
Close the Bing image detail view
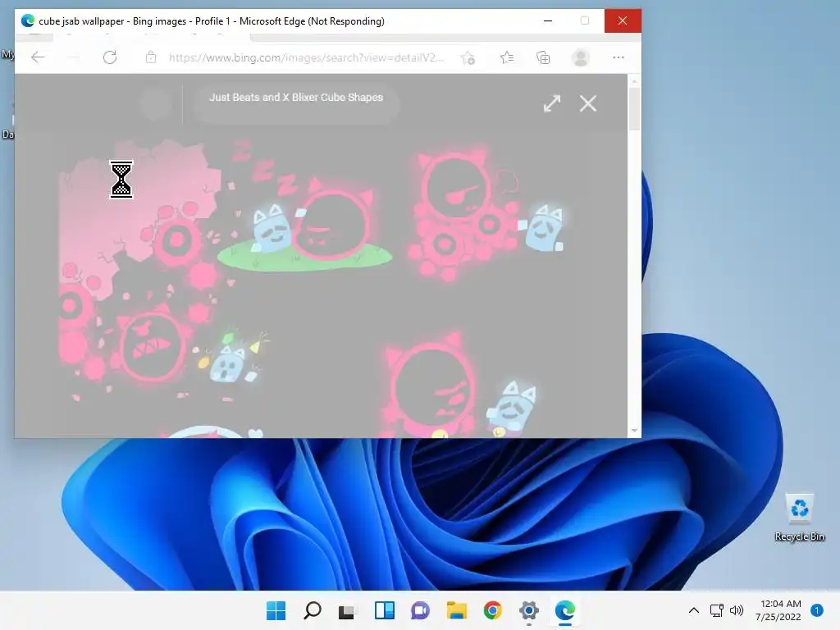coord(587,103)
